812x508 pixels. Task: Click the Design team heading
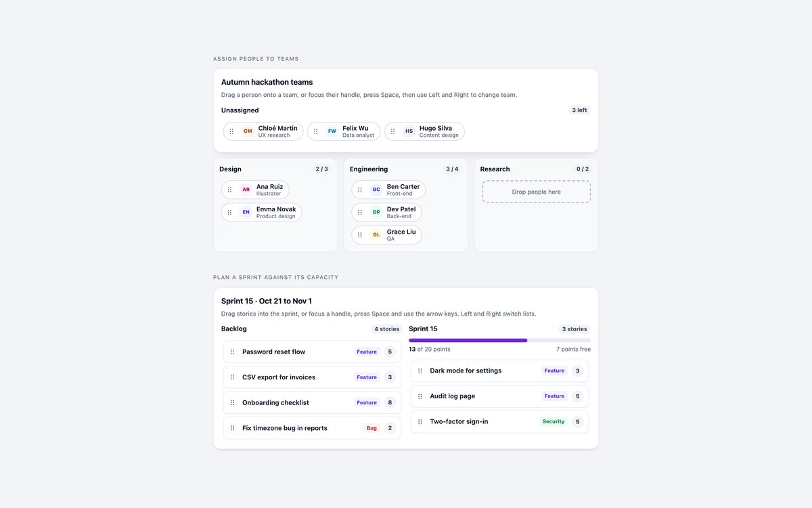click(x=230, y=169)
